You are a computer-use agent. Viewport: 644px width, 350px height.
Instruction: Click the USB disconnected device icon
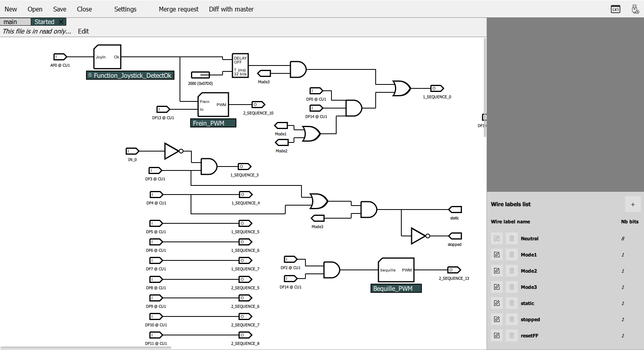click(x=635, y=9)
